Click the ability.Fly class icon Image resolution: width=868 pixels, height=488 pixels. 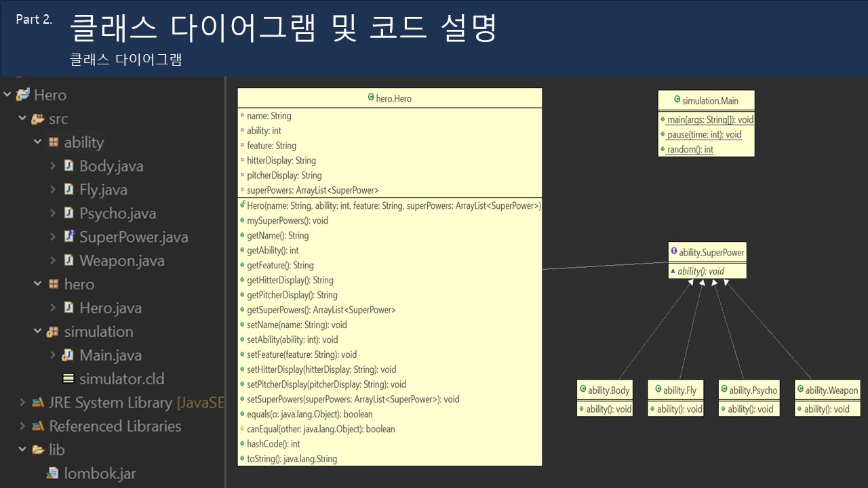pos(657,390)
